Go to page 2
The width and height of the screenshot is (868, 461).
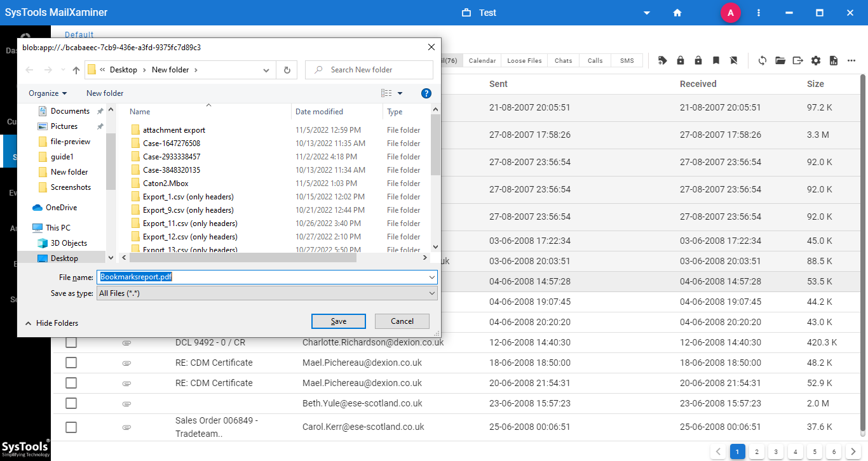[x=757, y=451]
